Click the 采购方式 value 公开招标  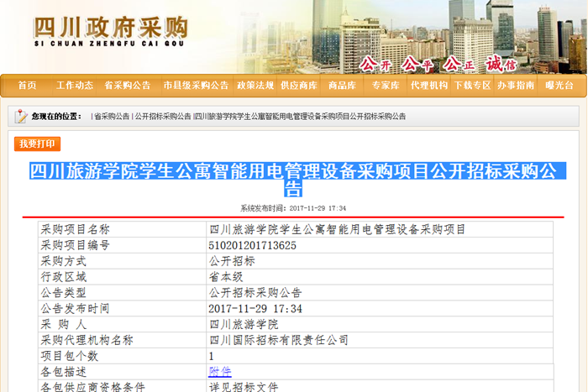tap(232, 261)
